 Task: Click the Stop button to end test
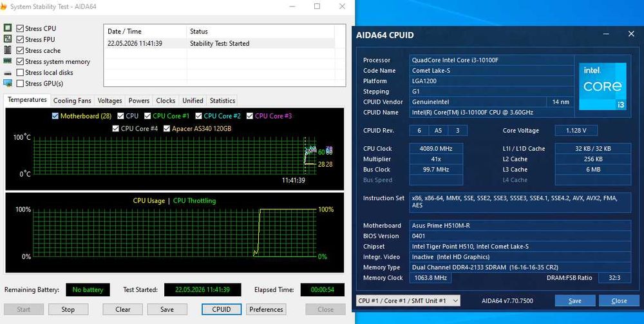68,309
